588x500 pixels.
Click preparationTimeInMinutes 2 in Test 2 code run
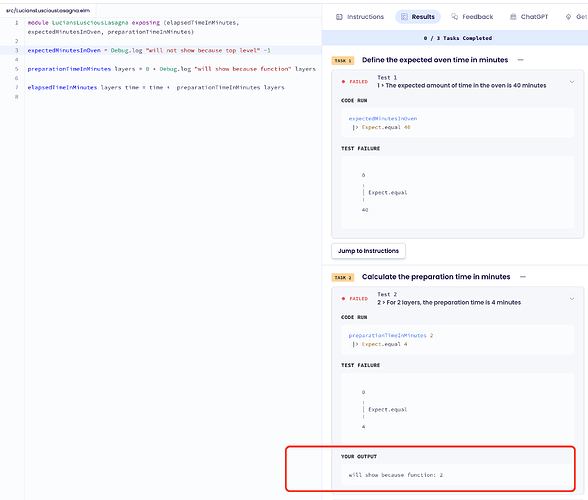391,335
